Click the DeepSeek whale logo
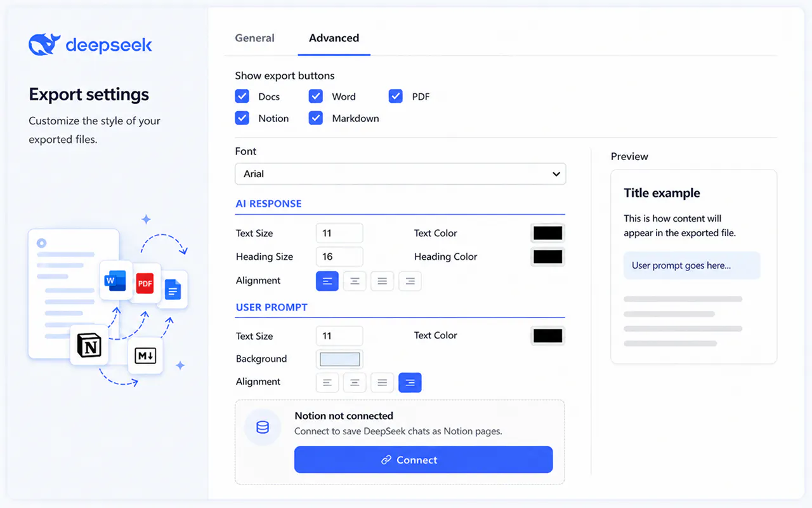The height and width of the screenshot is (508, 812). coord(44,44)
